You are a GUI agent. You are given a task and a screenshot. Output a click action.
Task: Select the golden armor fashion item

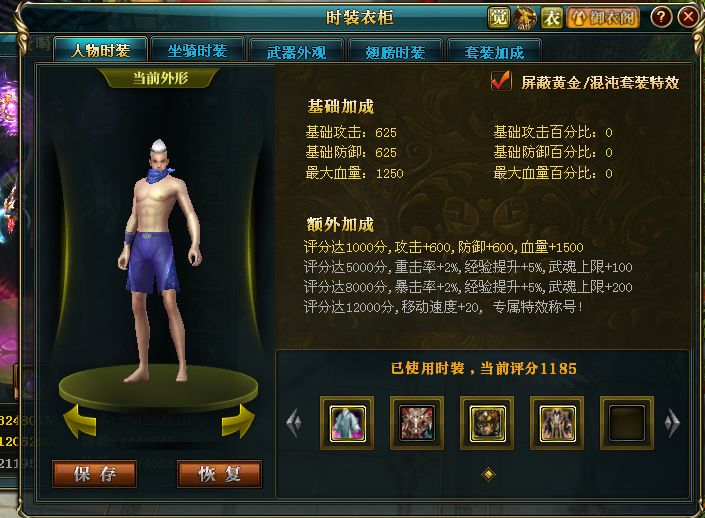(487, 423)
